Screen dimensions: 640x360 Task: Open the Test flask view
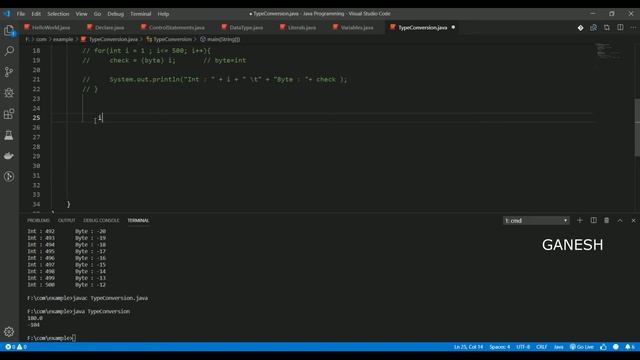(9, 135)
